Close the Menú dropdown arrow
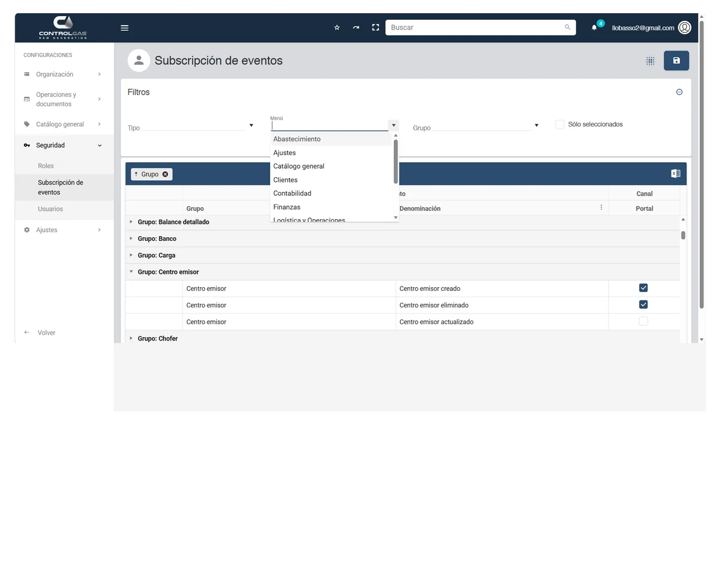Screen dimensions: 720x588 tap(393, 126)
